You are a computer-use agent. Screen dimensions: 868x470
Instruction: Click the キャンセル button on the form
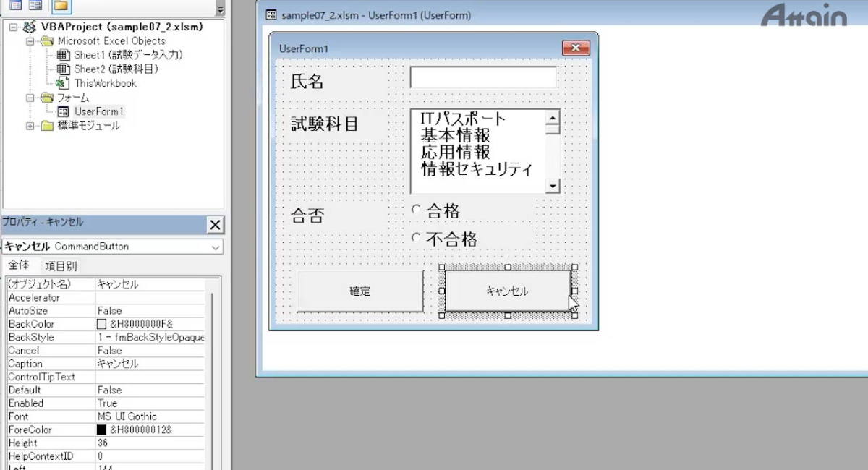[507, 291]
